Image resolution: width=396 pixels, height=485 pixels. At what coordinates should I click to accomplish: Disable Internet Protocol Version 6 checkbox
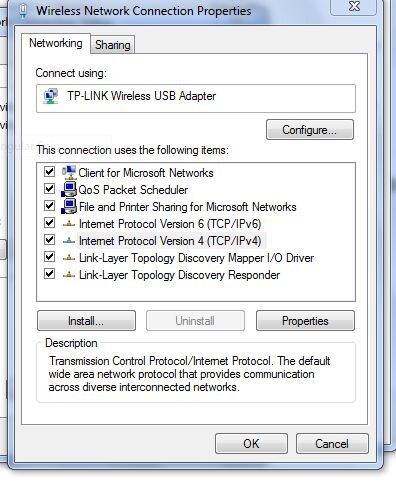pos(50,223)
